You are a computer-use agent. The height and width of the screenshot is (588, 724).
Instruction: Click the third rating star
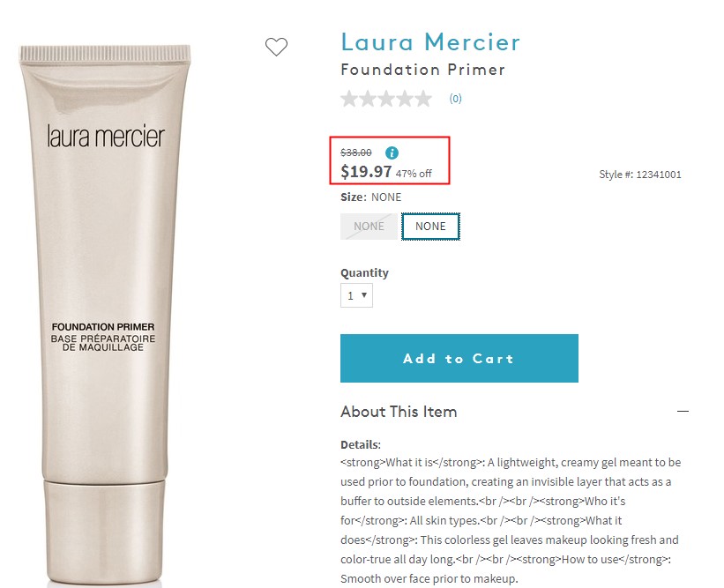386,99
